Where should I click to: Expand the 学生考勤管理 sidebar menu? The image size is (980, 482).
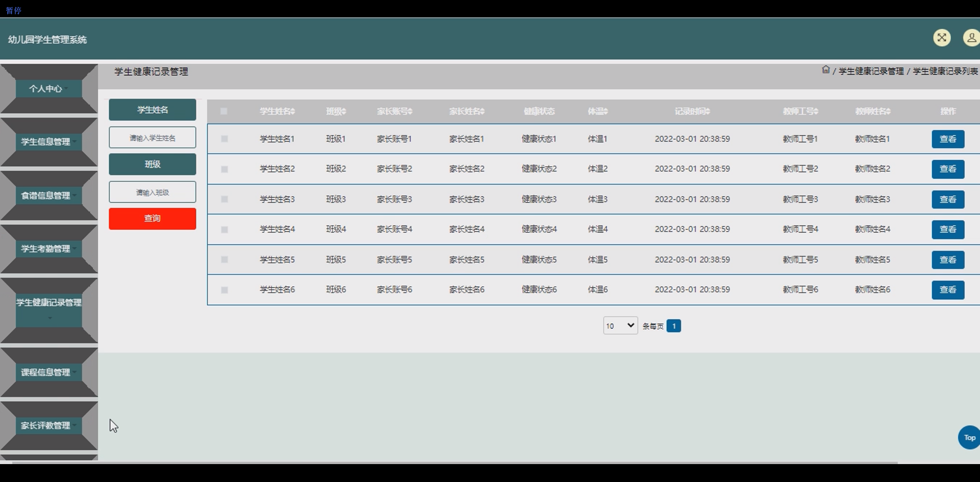pos(49,249)
